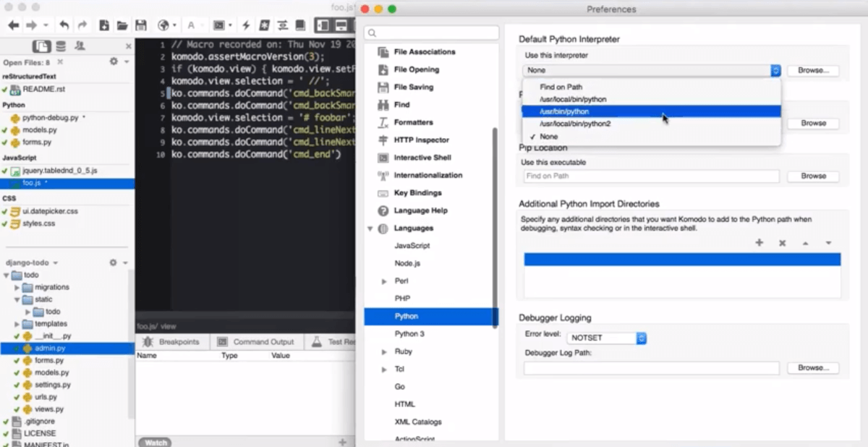The height and width of the screenshot is (447, 868).
Task: Open the globe preview dropdown arrow
Action: pos(174,25)
